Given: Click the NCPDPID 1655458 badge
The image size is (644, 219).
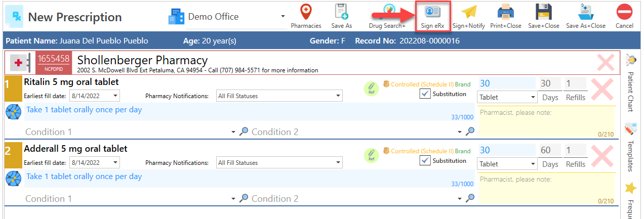Looking at the screenshot, I should (x=54, y=63).
